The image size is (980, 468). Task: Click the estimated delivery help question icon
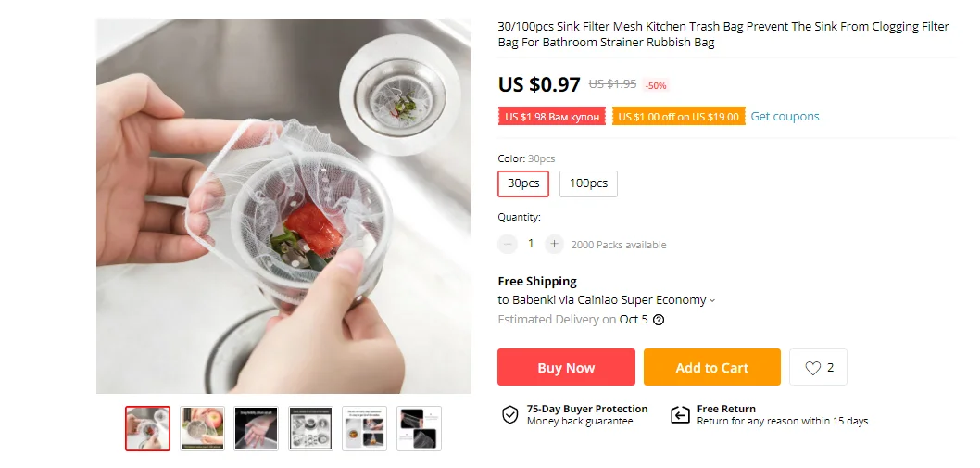tap(659, 320)
